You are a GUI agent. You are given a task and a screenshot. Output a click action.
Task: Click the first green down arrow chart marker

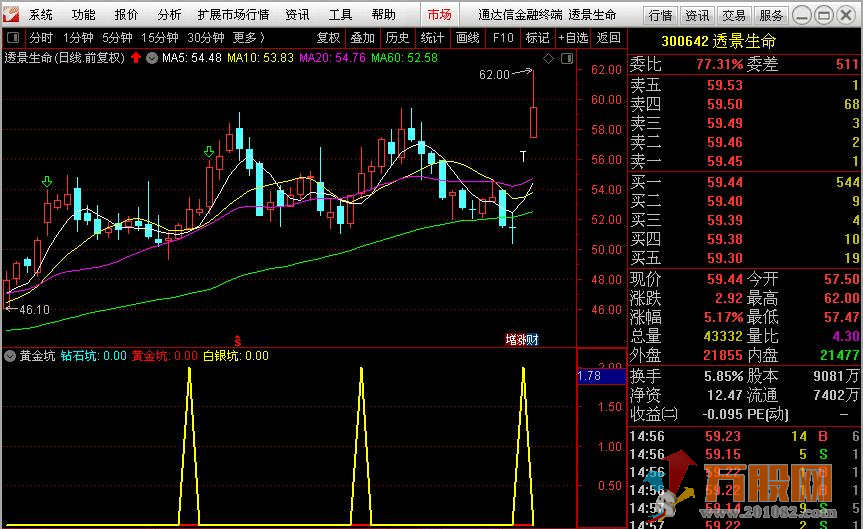(x=46, y=181)
